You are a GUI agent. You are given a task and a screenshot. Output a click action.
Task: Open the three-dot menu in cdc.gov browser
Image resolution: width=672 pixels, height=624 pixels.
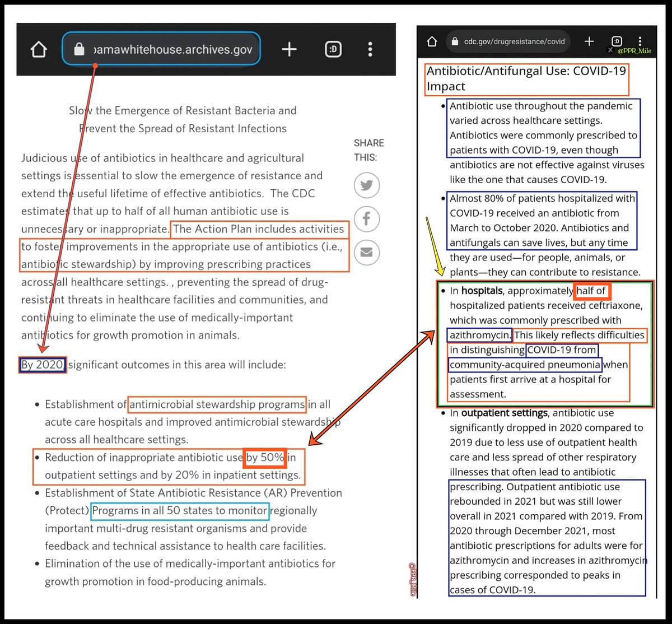640,41
